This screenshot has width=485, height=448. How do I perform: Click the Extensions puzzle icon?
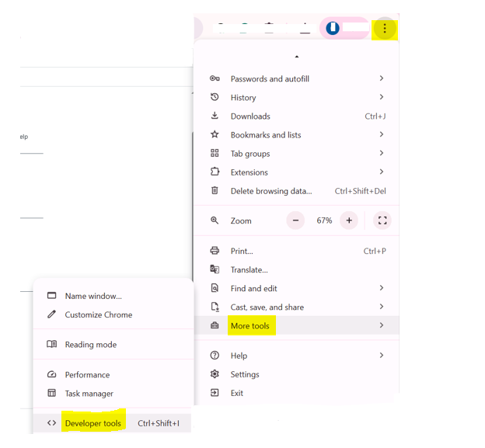tap(215, 172)
